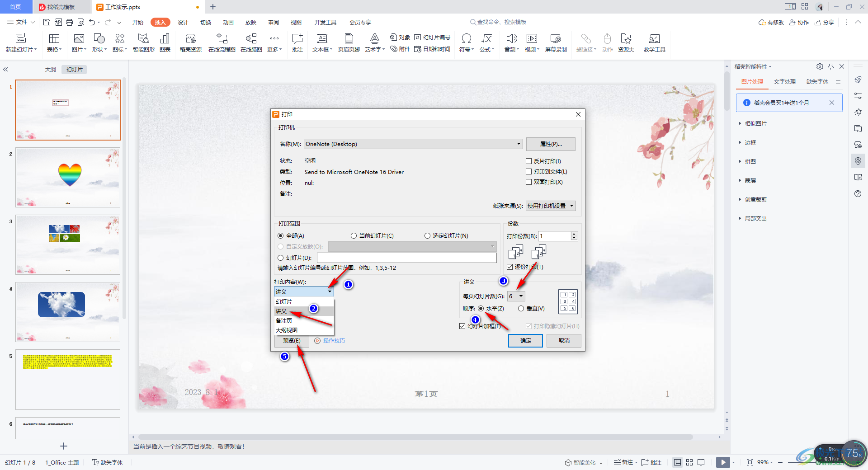The image size is (868, 470).
Task: Click the Symbol (符号) icon
Action: 466,38
